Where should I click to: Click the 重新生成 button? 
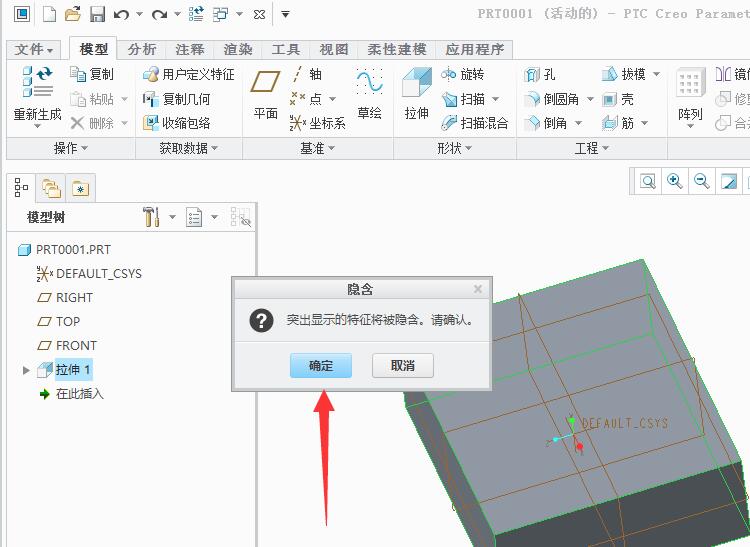tap(37, 97)
